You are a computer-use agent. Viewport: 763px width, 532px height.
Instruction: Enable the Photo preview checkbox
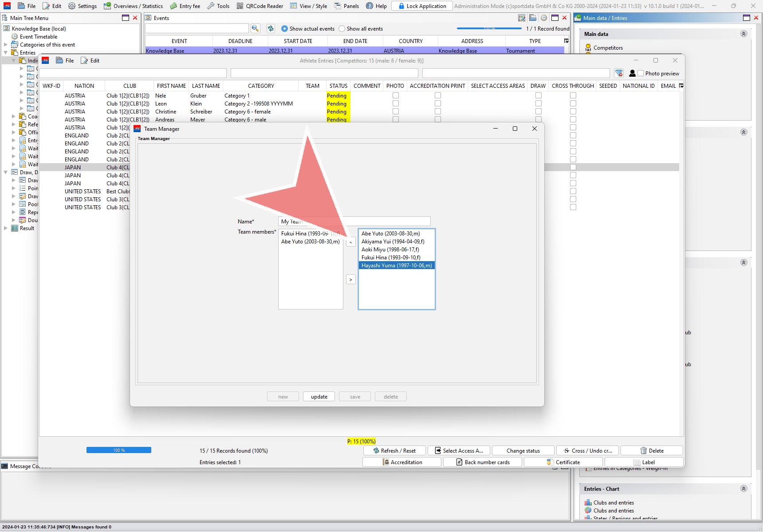click(641, 74)
